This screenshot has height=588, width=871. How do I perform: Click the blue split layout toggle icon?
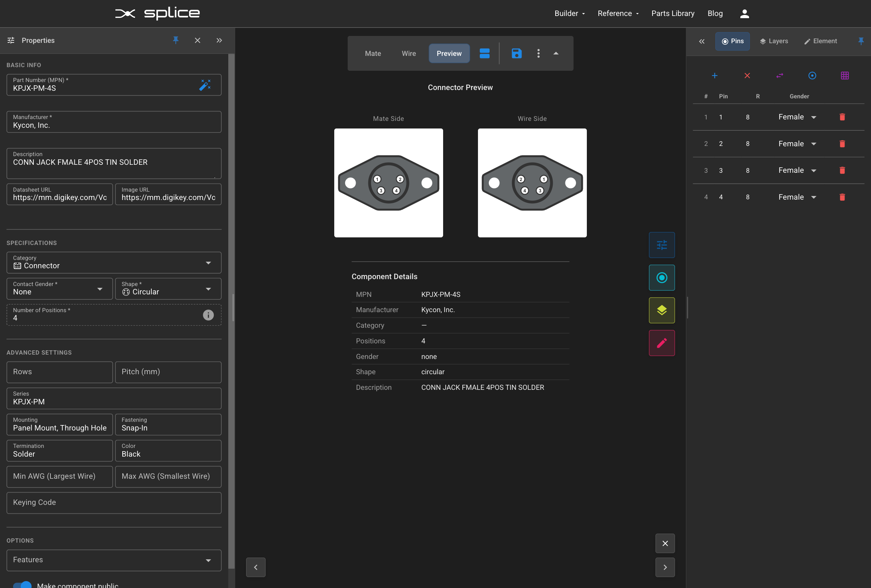(484, 53)
